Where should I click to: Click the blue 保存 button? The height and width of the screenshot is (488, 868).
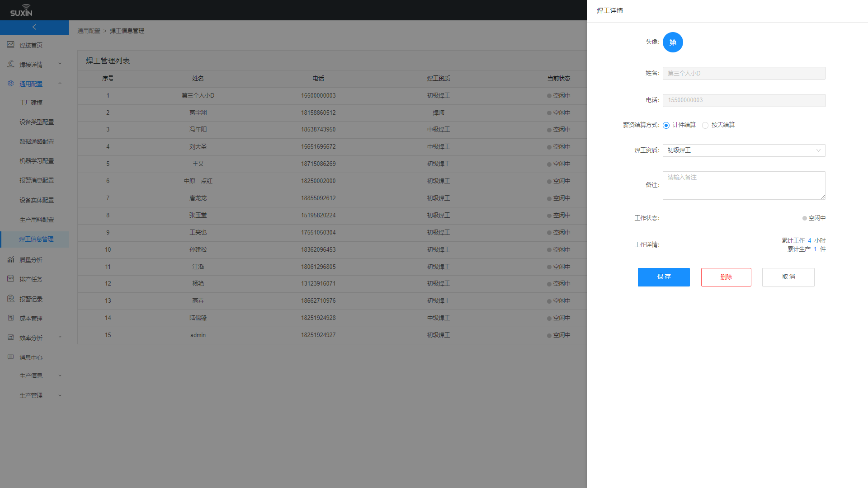point(664,277)
